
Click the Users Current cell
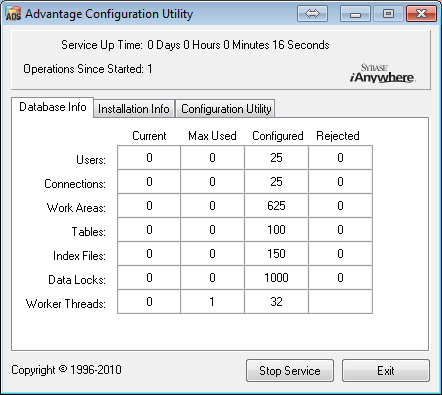(x=149, y=157)
